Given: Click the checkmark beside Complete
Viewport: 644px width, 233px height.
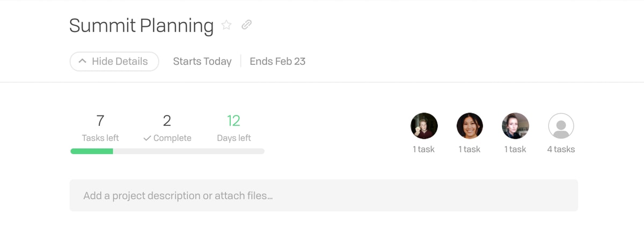Looking at the screenshot, I should click(x=147, y=138).
